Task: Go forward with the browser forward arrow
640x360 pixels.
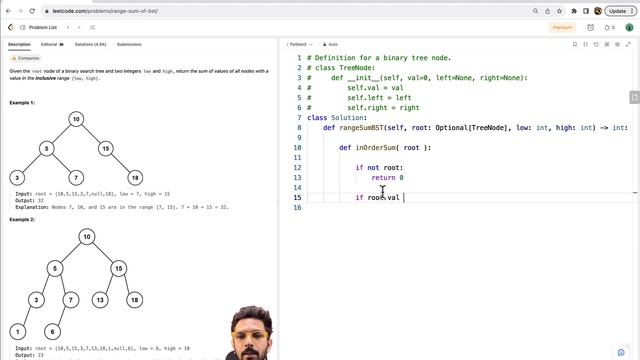Action: pyautogui.click(x=20, y=11)
